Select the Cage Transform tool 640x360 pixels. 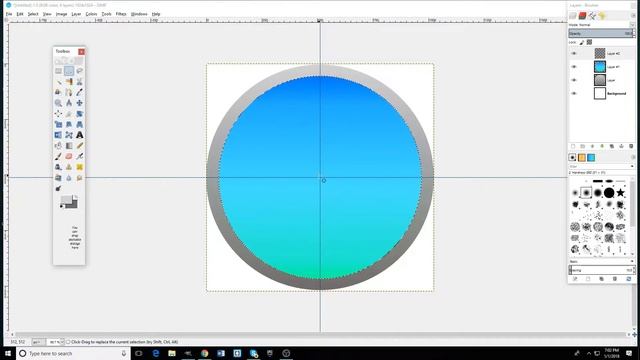click(69, 135)
